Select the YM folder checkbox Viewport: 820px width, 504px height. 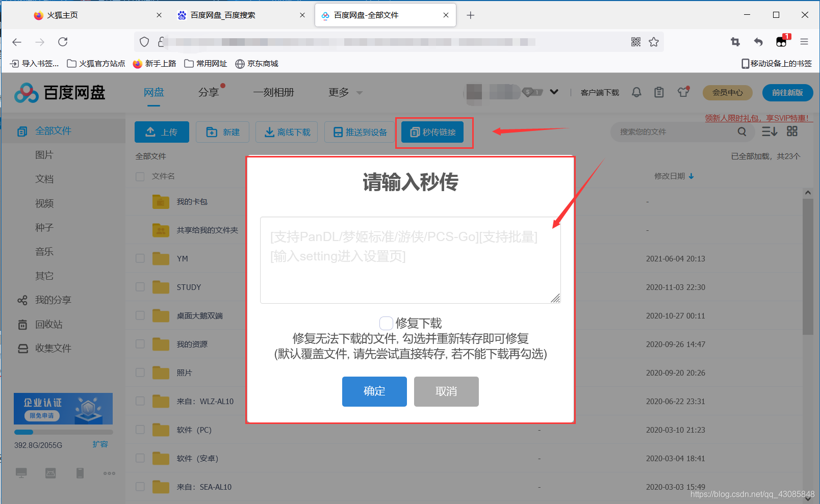pyautogui.click(x=140, y=258)
